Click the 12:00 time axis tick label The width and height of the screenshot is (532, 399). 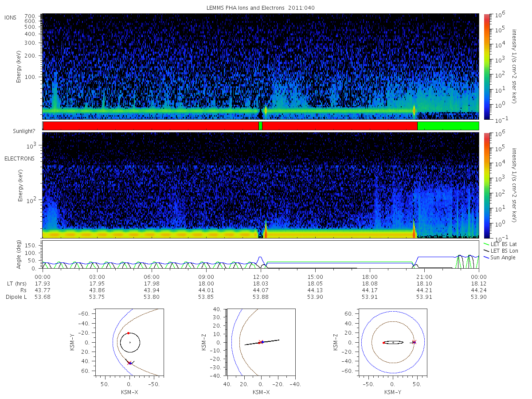(261, 277)
